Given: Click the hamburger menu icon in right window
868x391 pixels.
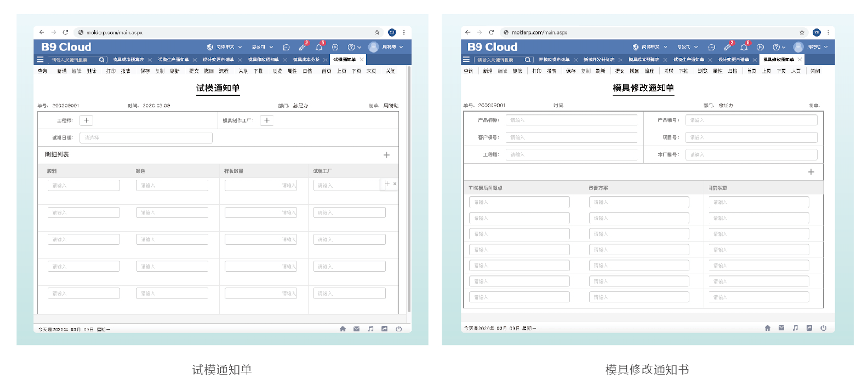Looking at the screenshot, I should point(466,60).
